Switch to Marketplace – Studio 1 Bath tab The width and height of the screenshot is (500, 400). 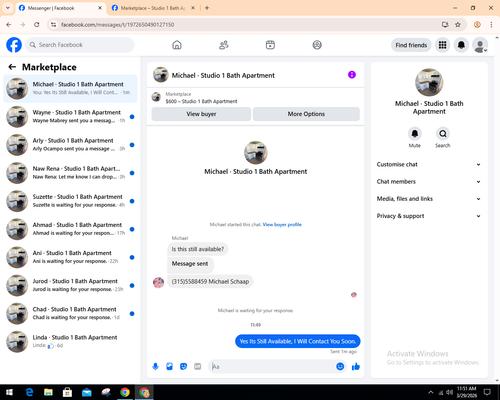(153, 8)
